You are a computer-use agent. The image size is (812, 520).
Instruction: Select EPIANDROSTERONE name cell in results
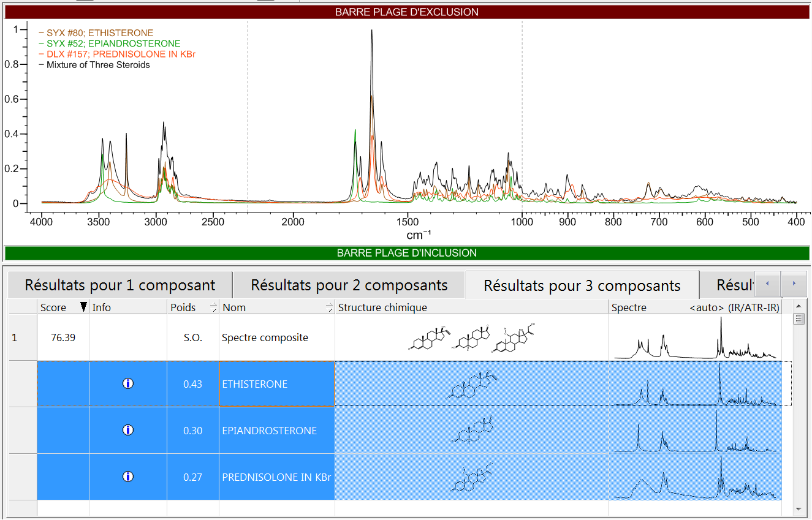tap(270, 431)
